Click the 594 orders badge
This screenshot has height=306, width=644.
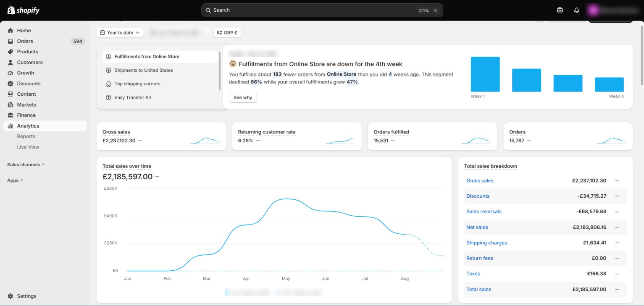pyautogui.click(x=78, y=41)
